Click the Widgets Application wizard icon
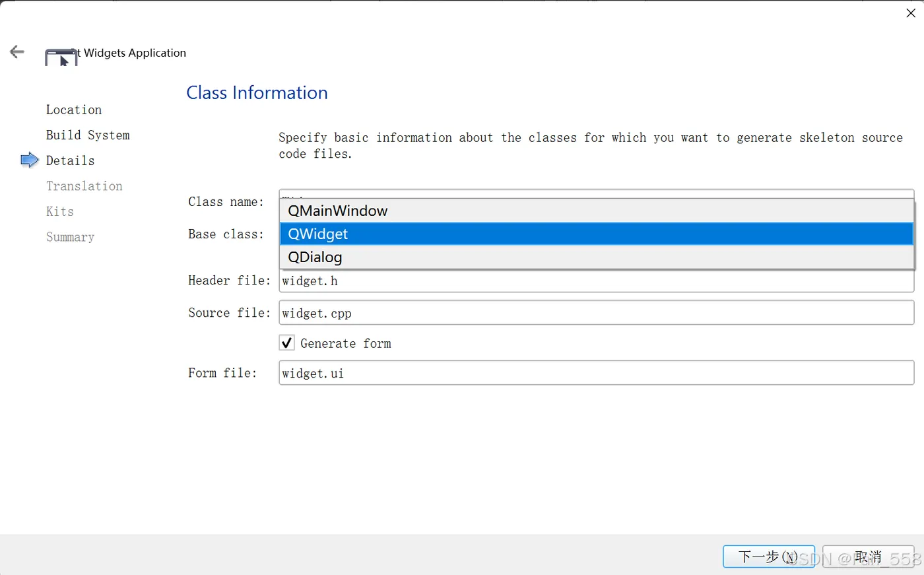 click(61, 57)
